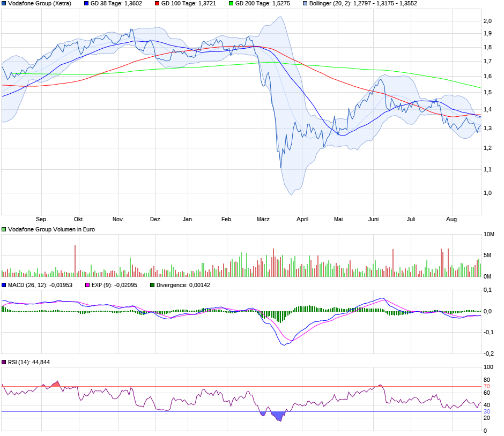Select the 'GD 200 Tage: 1,5275' label
504x436 pixels.
pyautogui.click(x=263, y=4)
